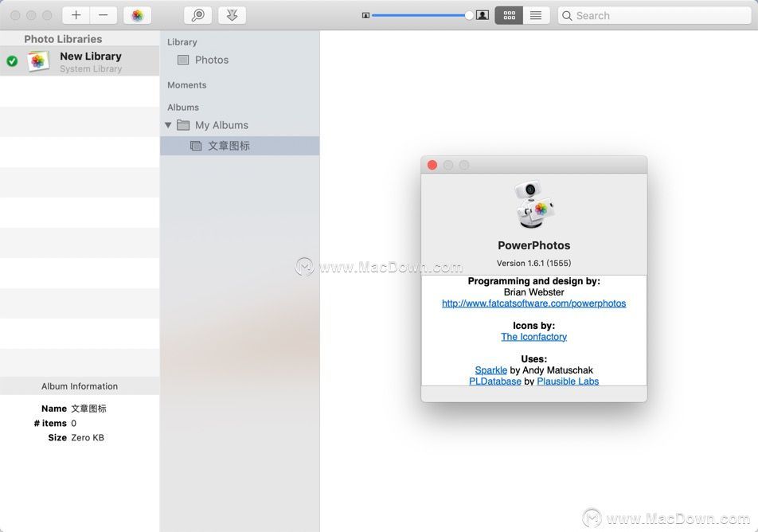This screenshot has height=532, width=758.
Task: Click the Album Information header
Action: [80, 386]
